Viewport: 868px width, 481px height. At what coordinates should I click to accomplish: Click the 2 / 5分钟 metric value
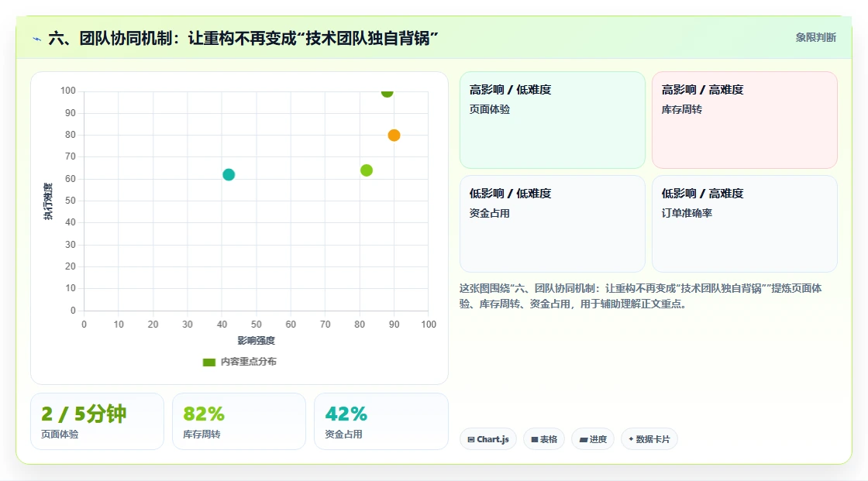click(x=84, y=414)
